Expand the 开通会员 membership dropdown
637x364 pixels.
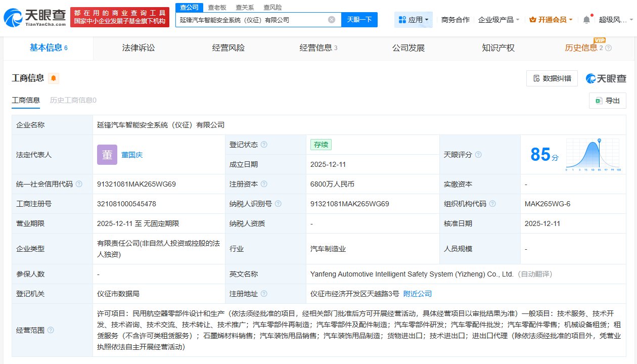[551, 20]
